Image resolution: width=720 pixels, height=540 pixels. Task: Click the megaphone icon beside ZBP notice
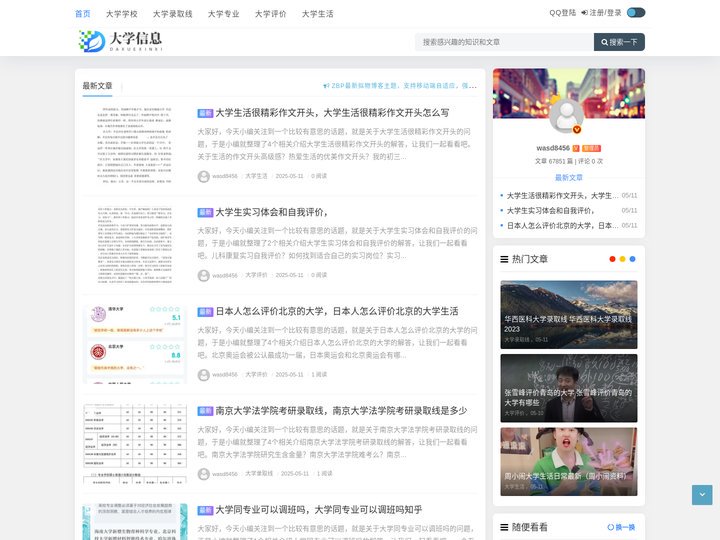tap(326, 86)
